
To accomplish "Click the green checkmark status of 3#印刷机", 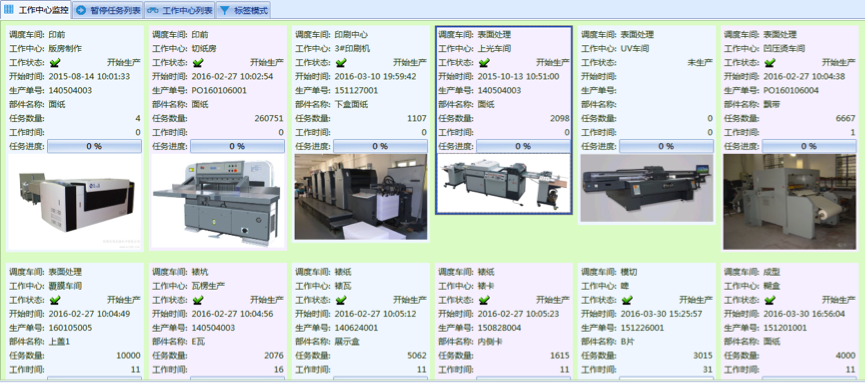I will click(341, 62).
